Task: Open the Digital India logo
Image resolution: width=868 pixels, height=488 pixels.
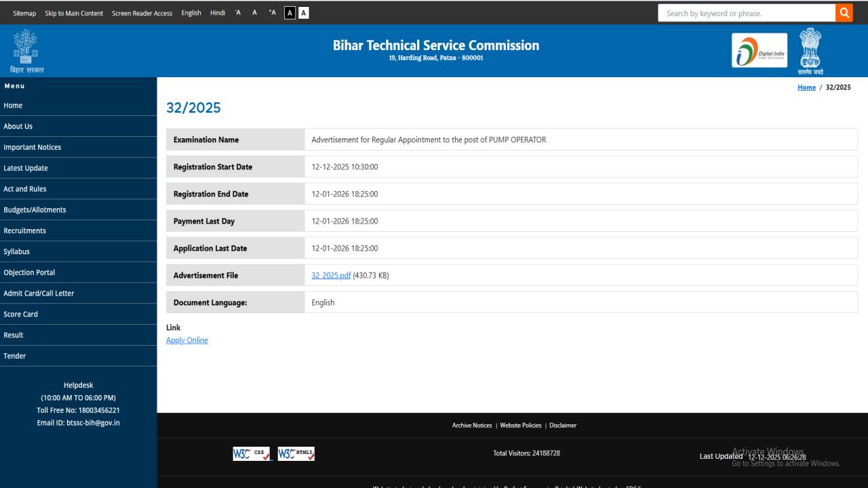Action: (759, 49)
